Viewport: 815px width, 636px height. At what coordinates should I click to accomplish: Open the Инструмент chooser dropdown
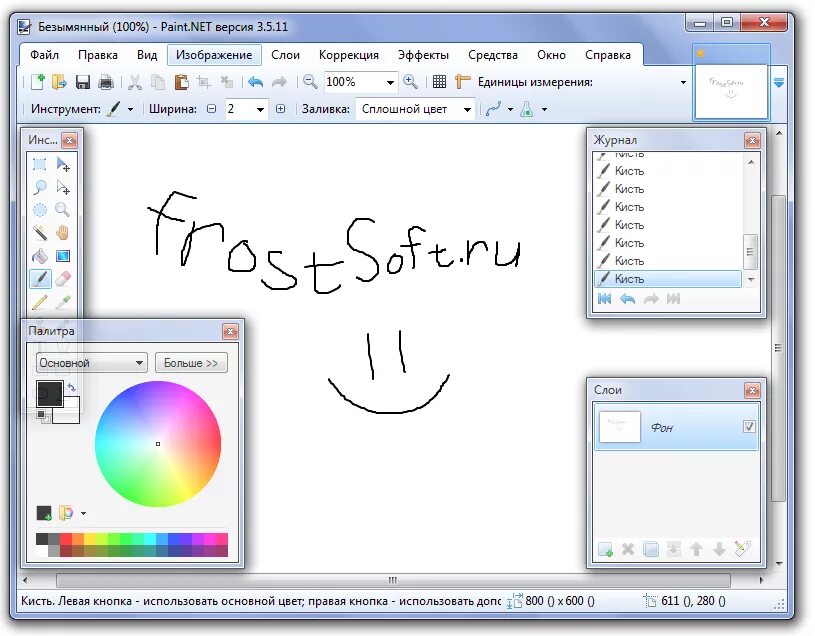coord(130,109)
